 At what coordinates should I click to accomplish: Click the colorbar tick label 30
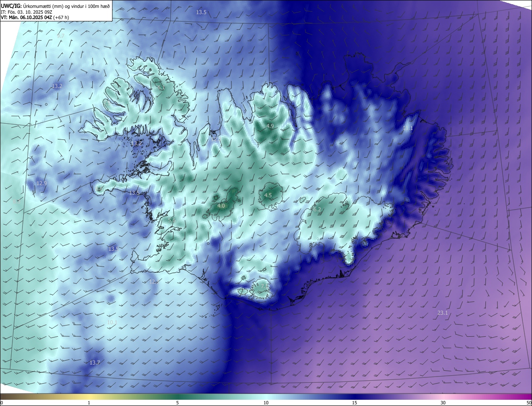(x=443, y=403)
